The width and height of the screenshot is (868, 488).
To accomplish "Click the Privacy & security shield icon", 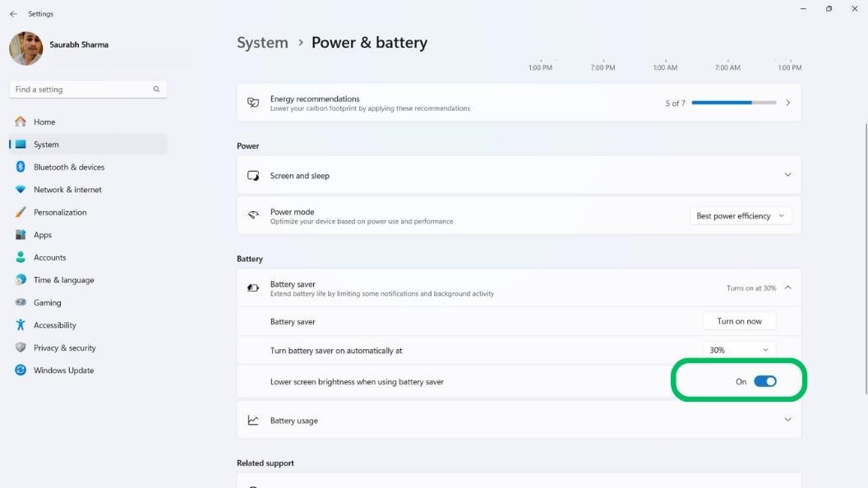I will click(x=21, y=348).
